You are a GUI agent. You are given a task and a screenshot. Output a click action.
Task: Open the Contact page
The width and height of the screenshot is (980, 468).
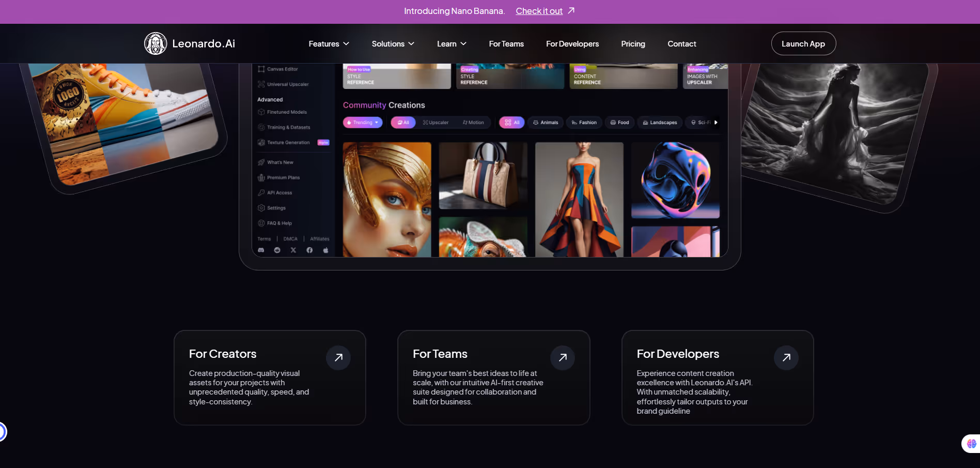click(x=682, y=44)
